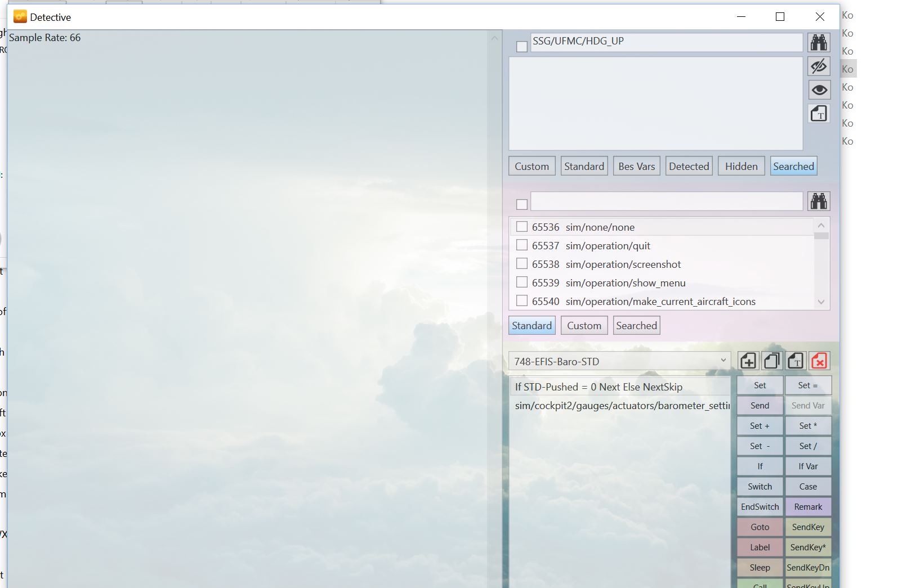The height and width of the screenshot is (588, 920).
Task: Click the binoculars icon beside the empty command search
Action: click(x=819, y=201)
